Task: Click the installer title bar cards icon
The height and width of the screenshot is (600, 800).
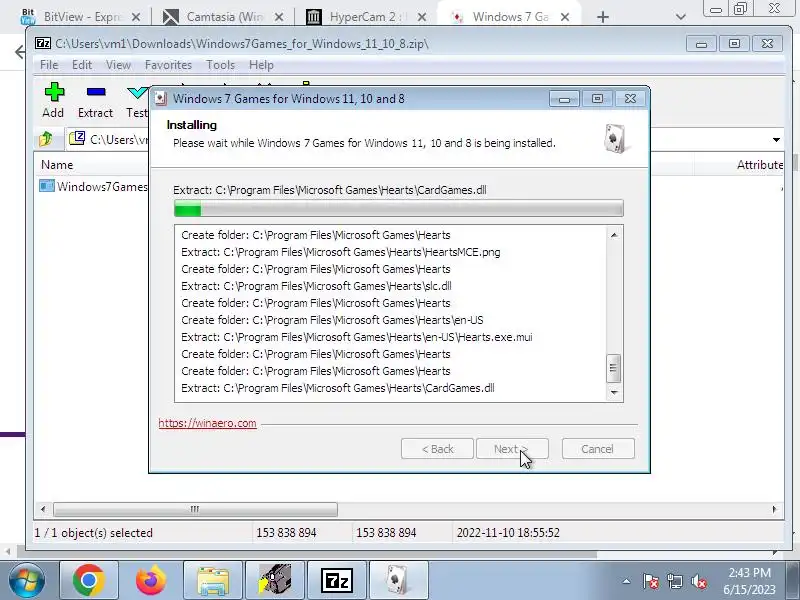Action: tap(161, 98)
